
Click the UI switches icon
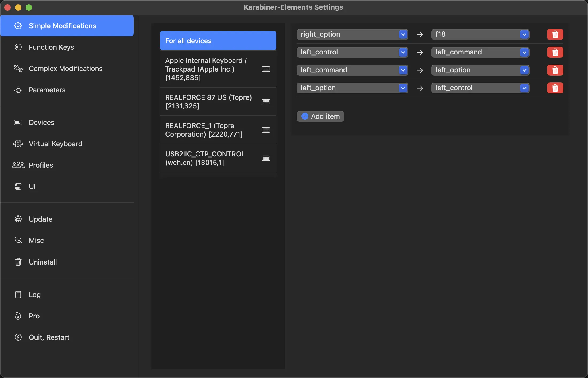click(18, 186)
